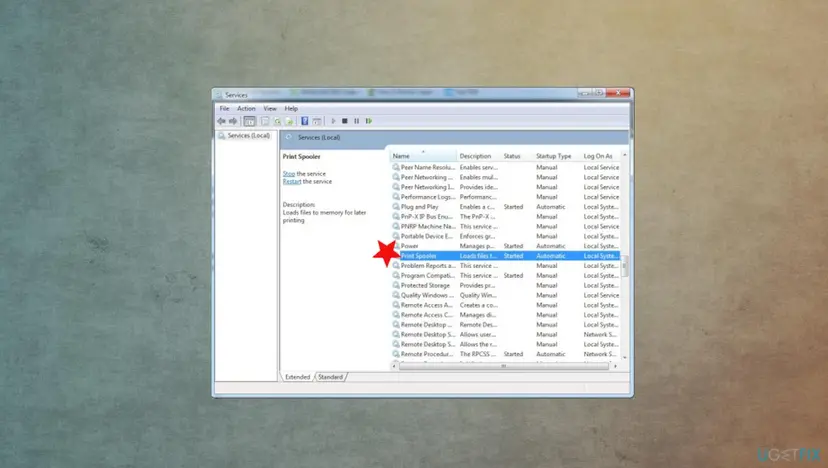Image resolution: width=828 pixels, height=468 pixels.
Task: Click the 'Enables a c...' description cell
Action: [477, 207]
